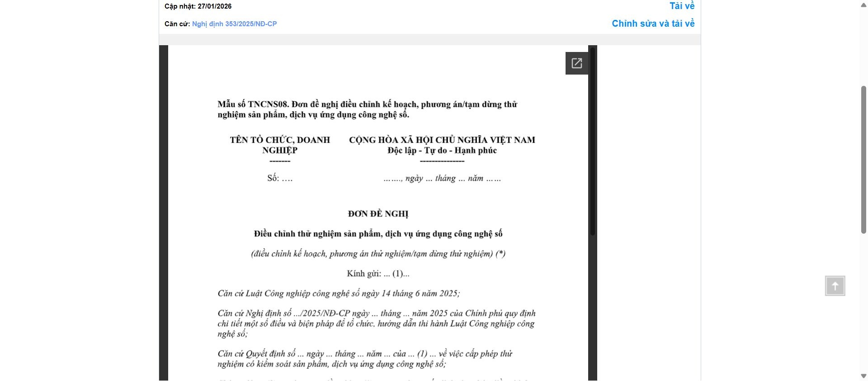The height and width of the screenshot is (381, 868).
Task: Click the back-to-top arrow button
Action: pos(835,286)
